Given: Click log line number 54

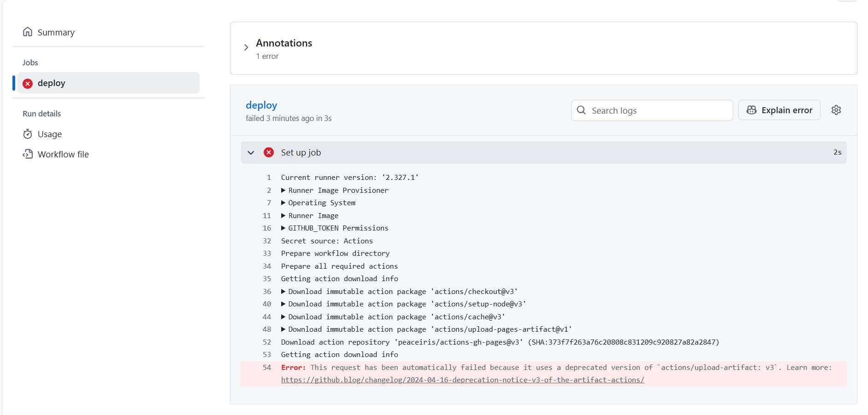Looking at the screenshot, I should tap(267, 367).
